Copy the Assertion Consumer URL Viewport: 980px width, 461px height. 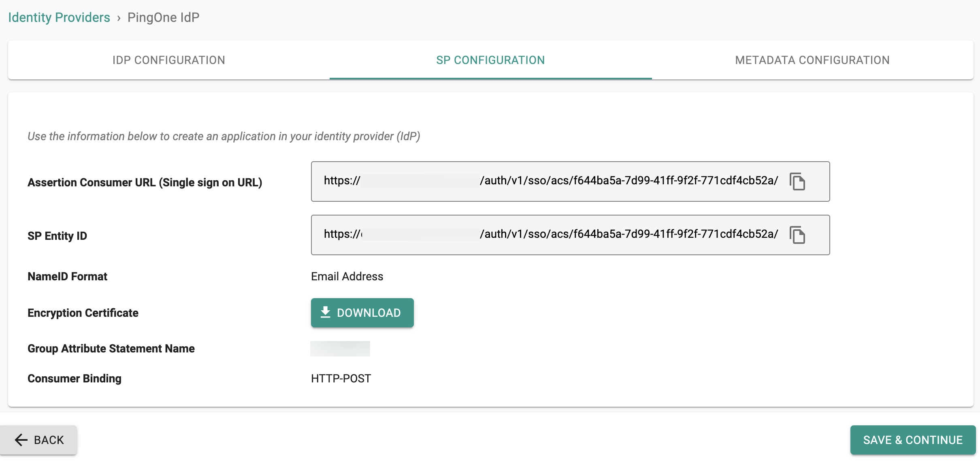[797, 181]
